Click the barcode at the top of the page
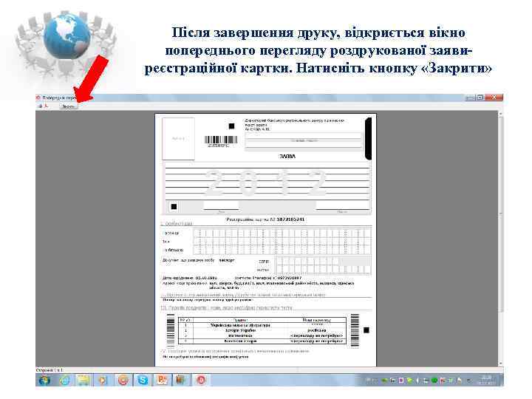The height and width of the screenshot is (399, 532). pyautogui.click(x=221, y=140)
